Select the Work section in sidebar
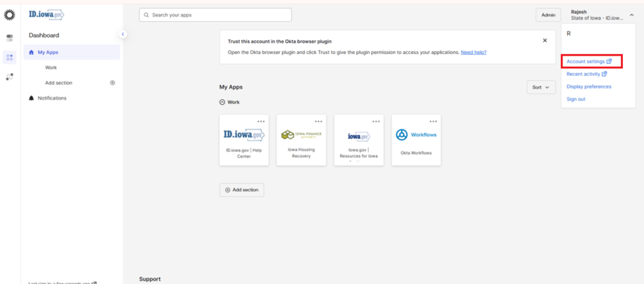 51,67
